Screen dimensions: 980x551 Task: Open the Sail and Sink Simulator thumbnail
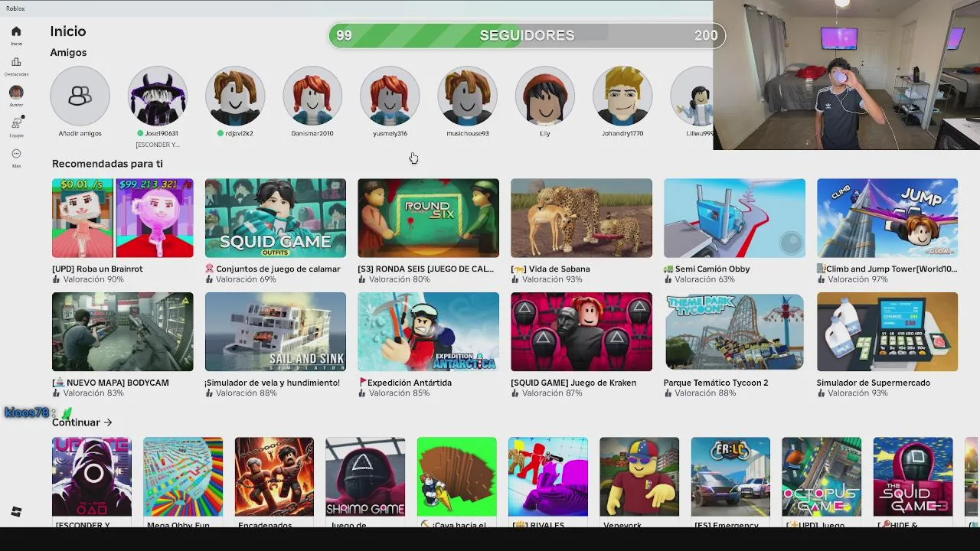(276, 332)
